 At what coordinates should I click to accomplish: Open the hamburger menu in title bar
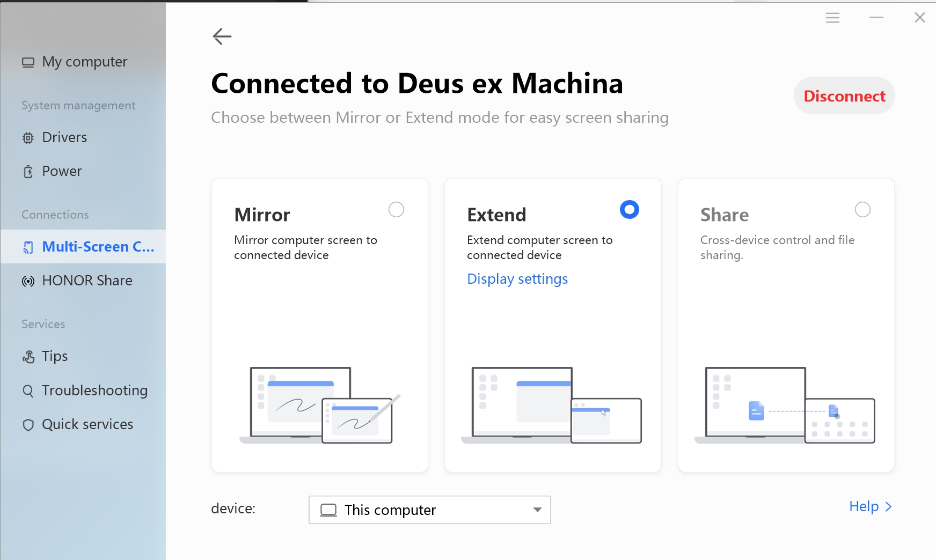click(x=832, y=18)
